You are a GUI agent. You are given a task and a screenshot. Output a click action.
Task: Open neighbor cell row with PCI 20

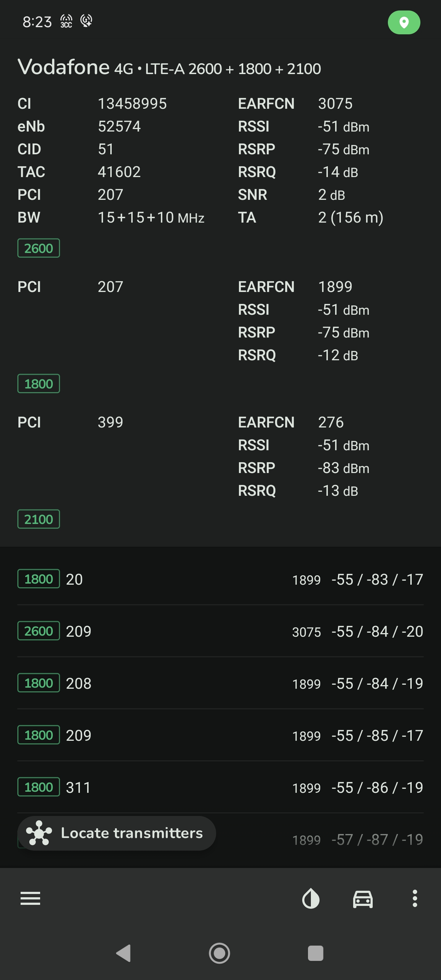[x=220, y=579]
